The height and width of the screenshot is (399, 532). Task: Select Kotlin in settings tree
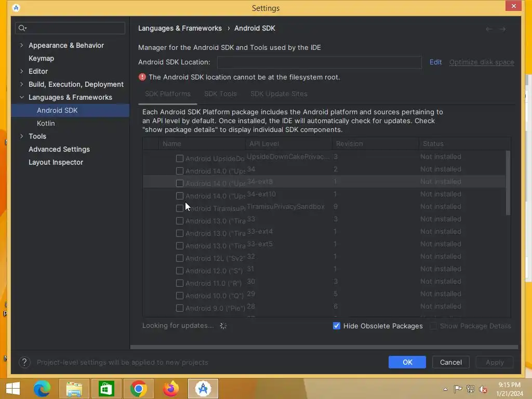[x=46, y=123]
